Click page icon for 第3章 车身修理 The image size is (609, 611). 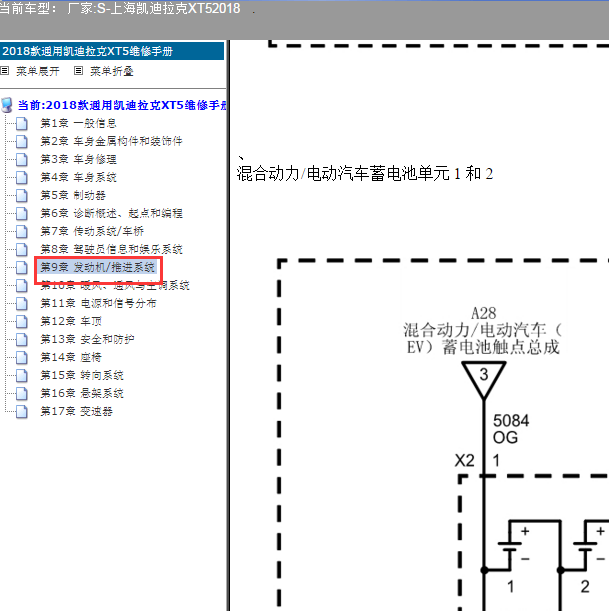22,159
